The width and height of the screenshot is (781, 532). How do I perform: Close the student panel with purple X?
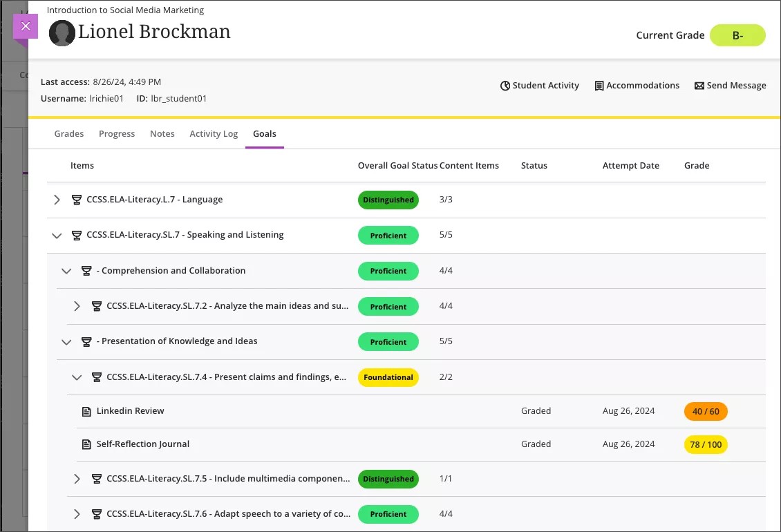pos(26,26)
